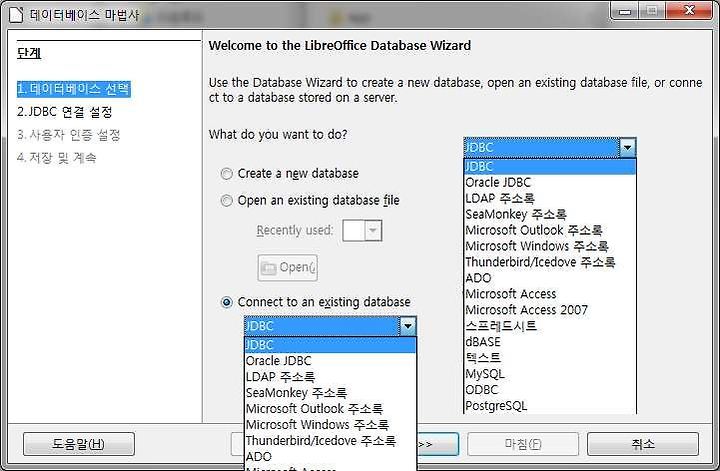Maximize the 데이터베이스 마법사 window

pyautogui.click(x=652, y=11)
